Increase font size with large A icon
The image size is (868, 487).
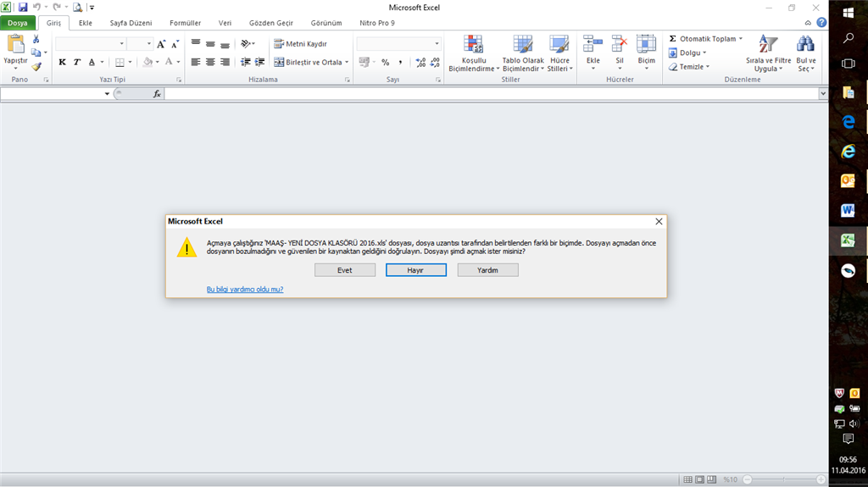click(x=161, y=44)
